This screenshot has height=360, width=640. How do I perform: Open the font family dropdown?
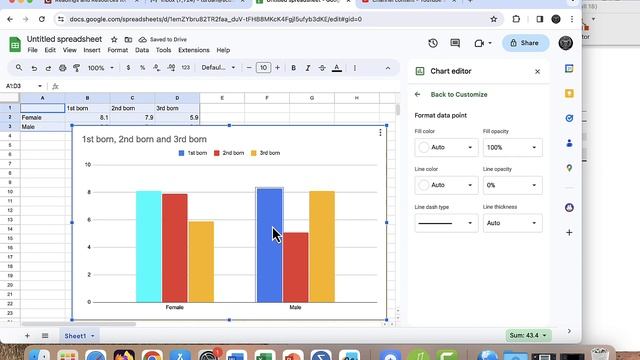click(218, 68)
